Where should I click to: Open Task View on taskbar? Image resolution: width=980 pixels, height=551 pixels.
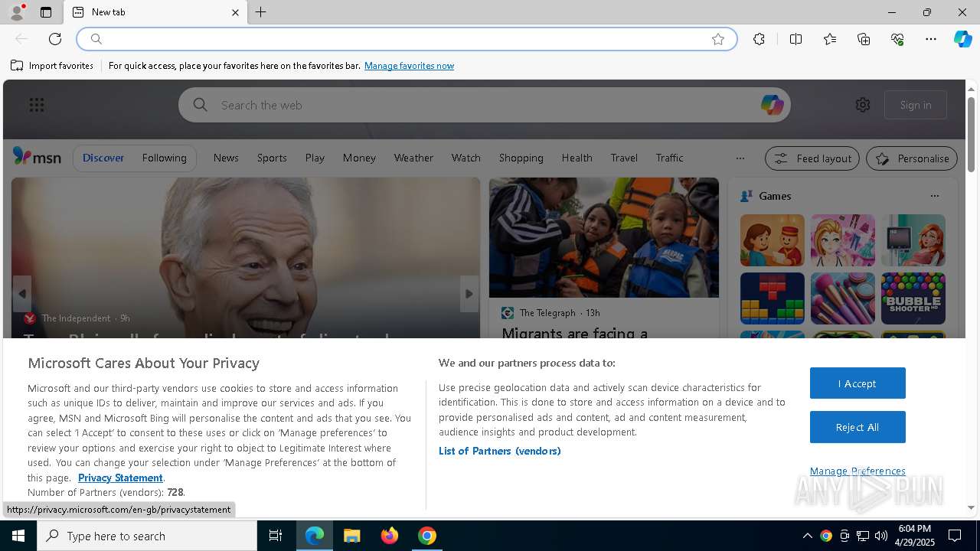click(276, 536)
